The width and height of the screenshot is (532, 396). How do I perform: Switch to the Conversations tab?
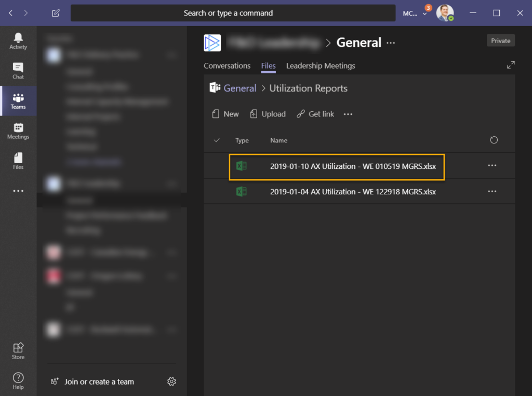[227, 66]
